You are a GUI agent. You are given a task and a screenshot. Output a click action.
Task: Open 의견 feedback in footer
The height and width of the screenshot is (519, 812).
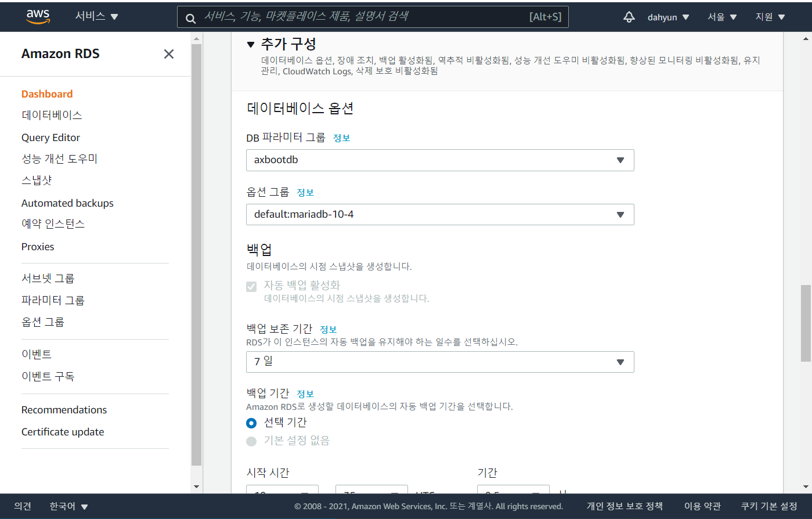(23, 506)
